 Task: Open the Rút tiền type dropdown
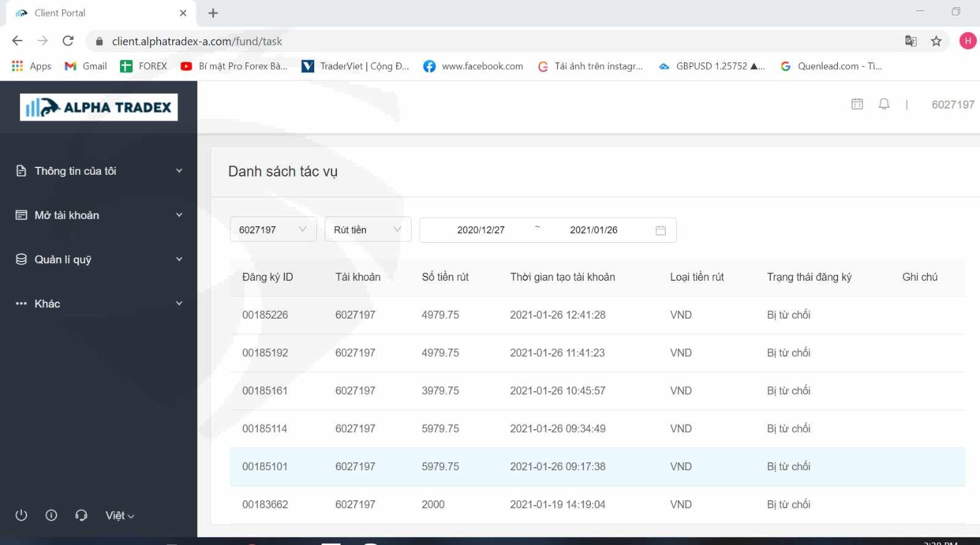click(x=367, y=229)
